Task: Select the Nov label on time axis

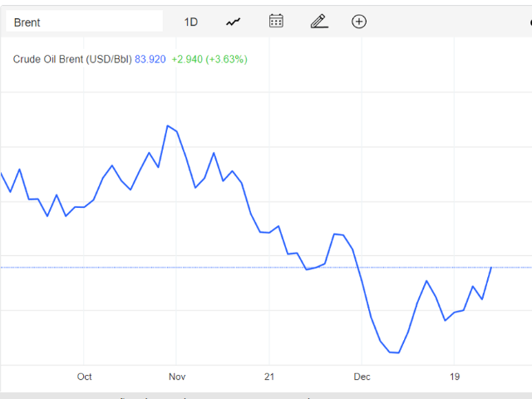Action: (177, 377)
